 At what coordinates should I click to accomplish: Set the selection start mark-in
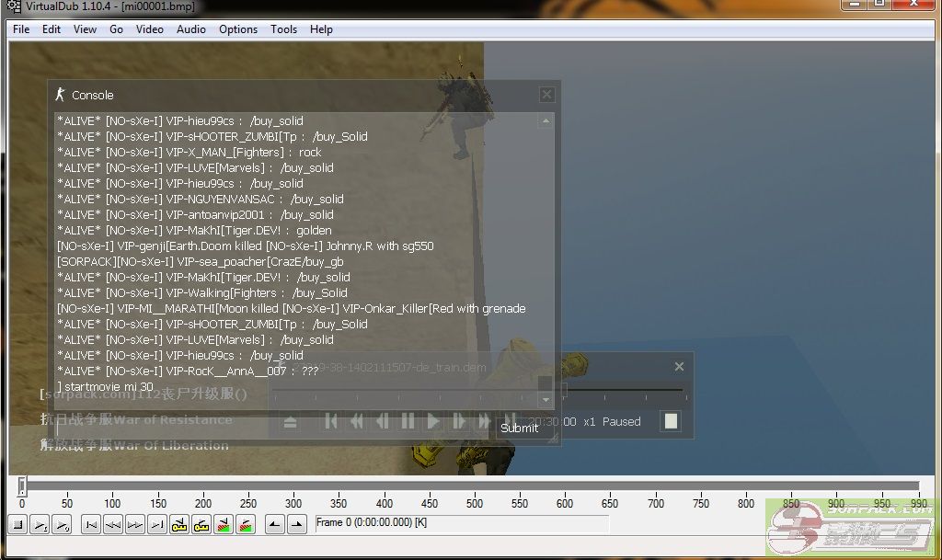274,525
